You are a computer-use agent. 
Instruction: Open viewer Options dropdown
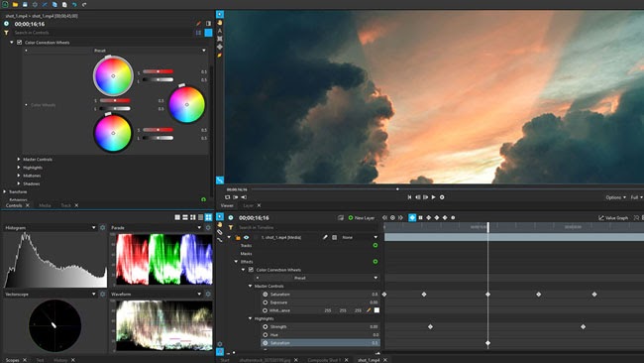(x=615, y=197)
